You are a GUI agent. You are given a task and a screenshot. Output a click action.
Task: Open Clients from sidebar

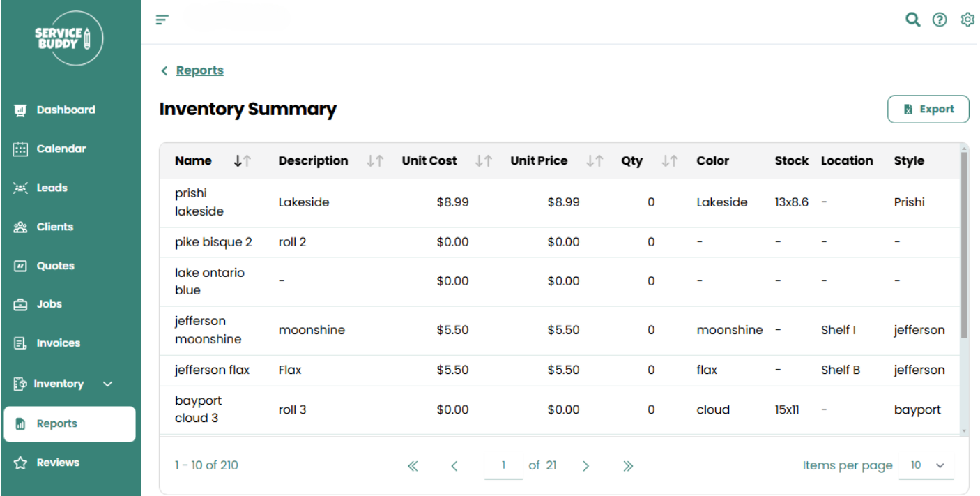[55, 227]
